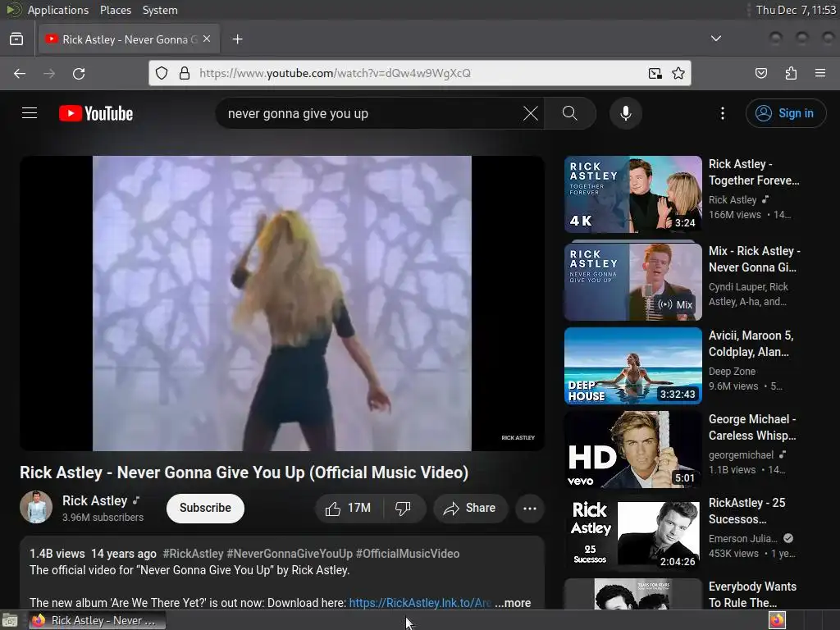This screenshot has height=630, width=840.
Task: Open a new browser tab with plus
Action: click(238, 39)
